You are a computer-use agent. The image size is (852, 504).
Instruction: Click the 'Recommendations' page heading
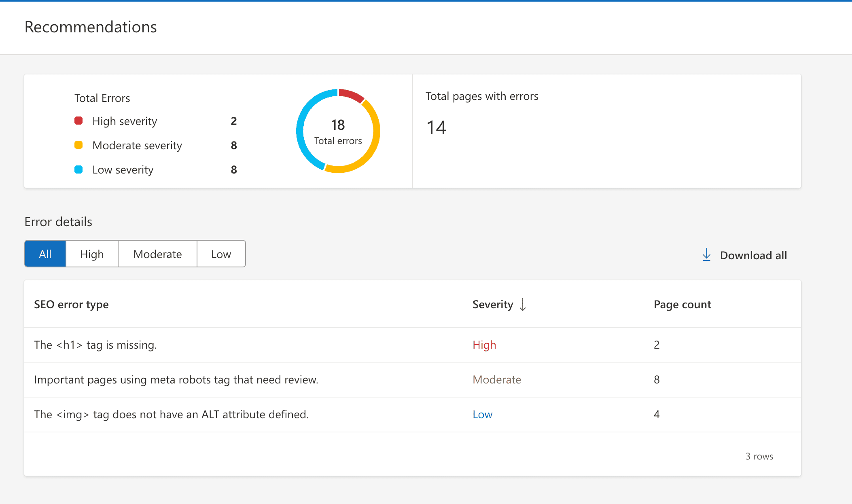pyautogui.click(x=91, y=27)
